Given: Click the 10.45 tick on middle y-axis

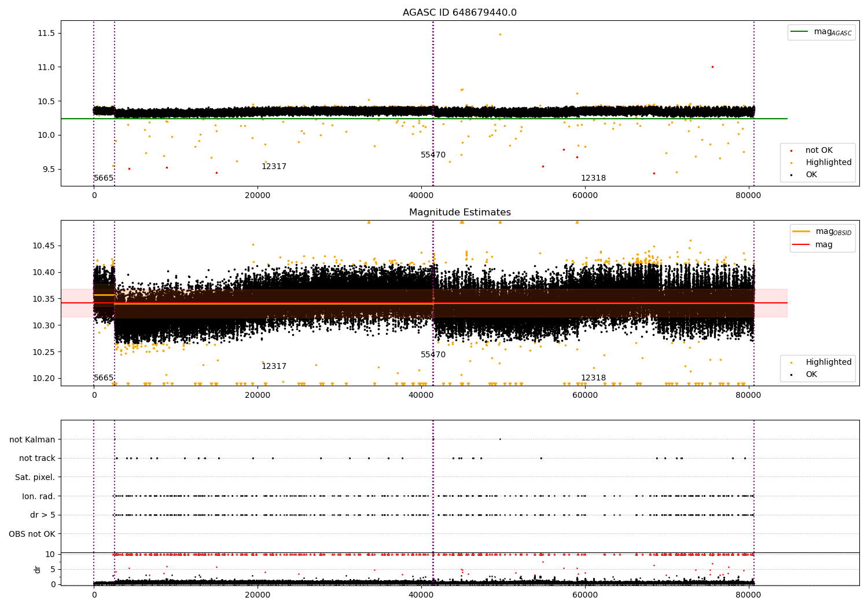Looking at the screenshot, I should 44,246.
